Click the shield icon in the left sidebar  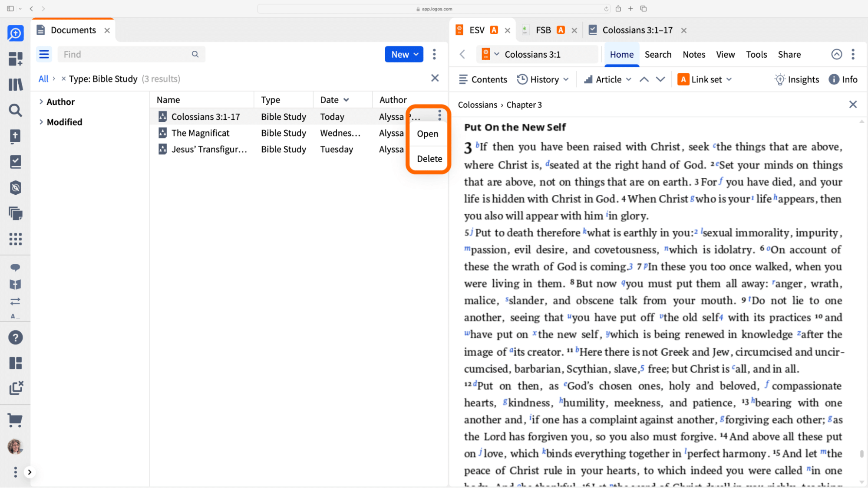point(16,187)
